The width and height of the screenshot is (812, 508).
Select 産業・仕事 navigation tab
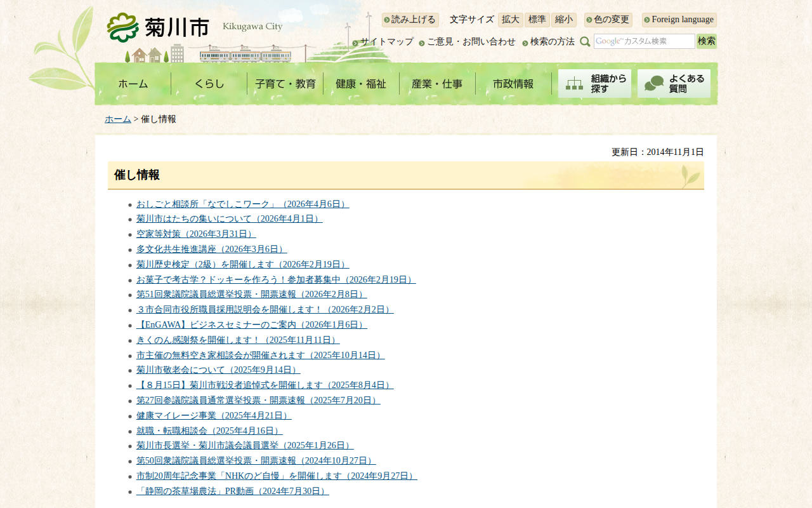(437, 84)
